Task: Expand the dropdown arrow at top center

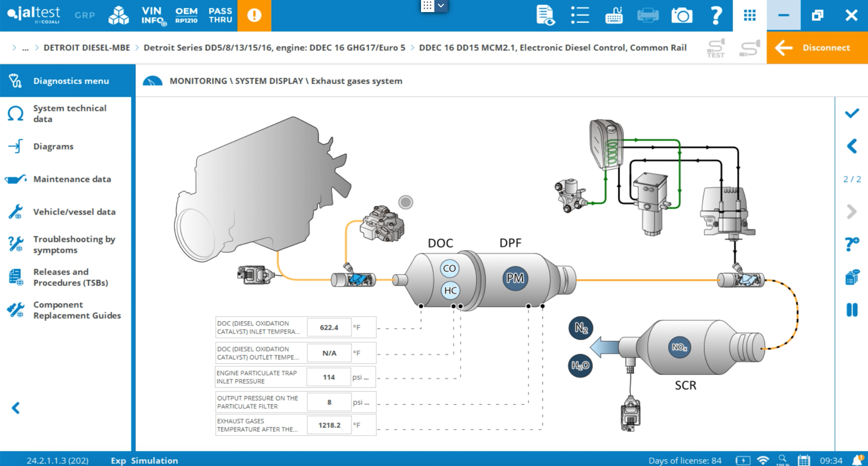Action: click(x=441, y=6)
